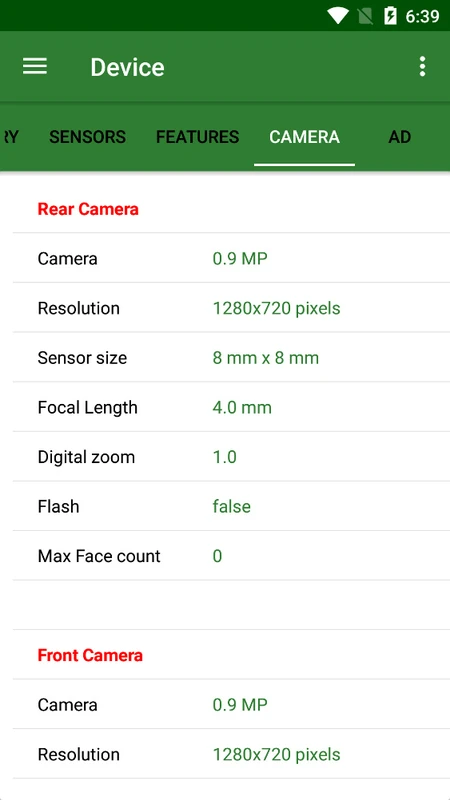
Task: Tap the Flash false row
Action: [x=231, y=506]
